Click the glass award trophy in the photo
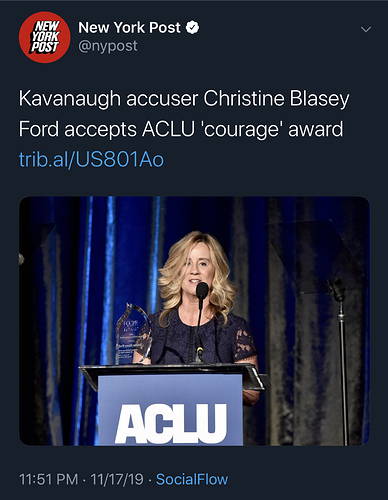 tap(133, 334)
